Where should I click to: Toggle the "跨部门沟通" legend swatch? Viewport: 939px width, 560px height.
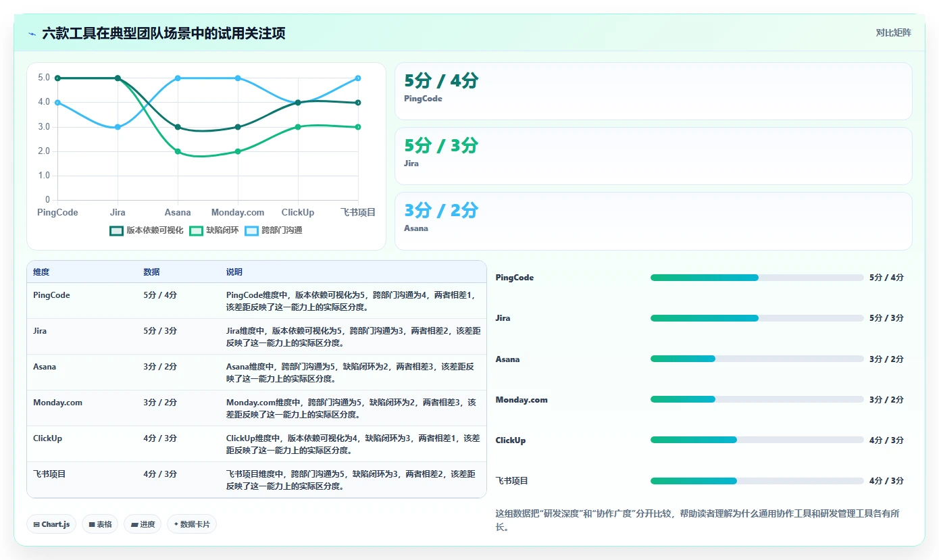point(251,230)
